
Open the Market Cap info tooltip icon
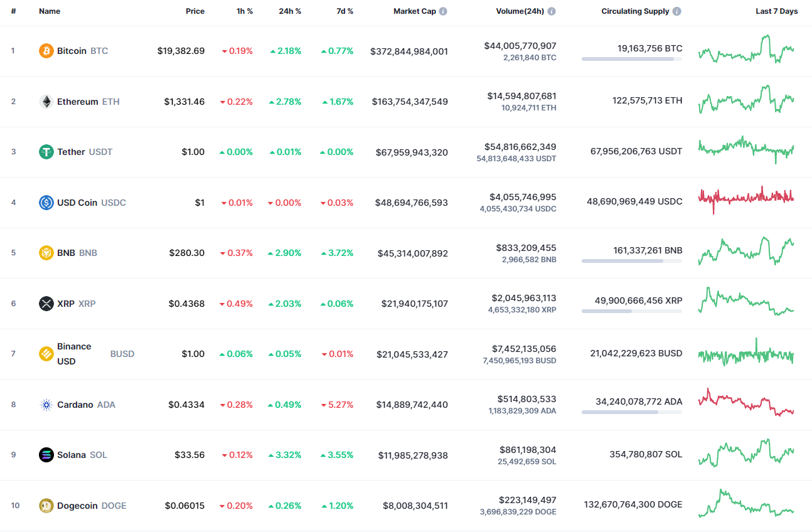[444, 11]
